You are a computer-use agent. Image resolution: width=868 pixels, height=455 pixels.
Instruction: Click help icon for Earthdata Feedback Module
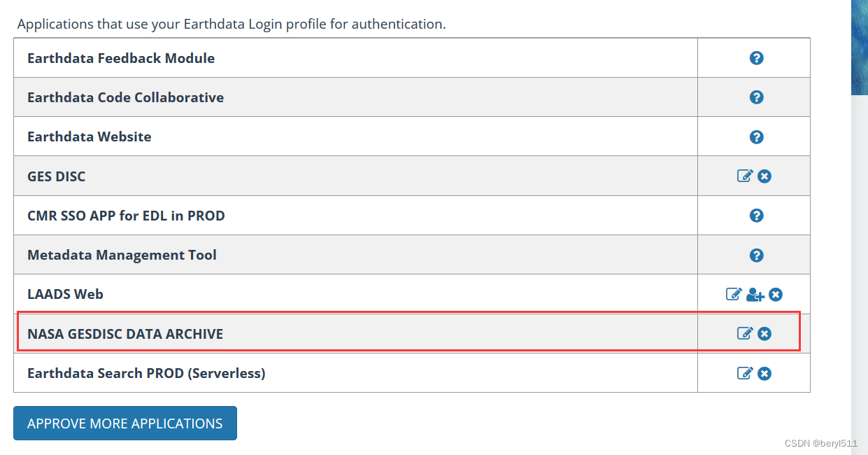(x=756, y=58)
